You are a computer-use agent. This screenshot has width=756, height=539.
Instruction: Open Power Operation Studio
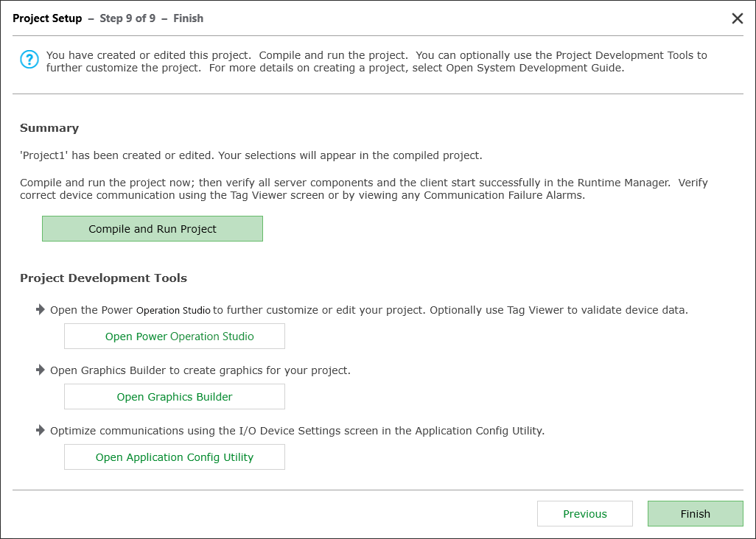click(175, 337)
